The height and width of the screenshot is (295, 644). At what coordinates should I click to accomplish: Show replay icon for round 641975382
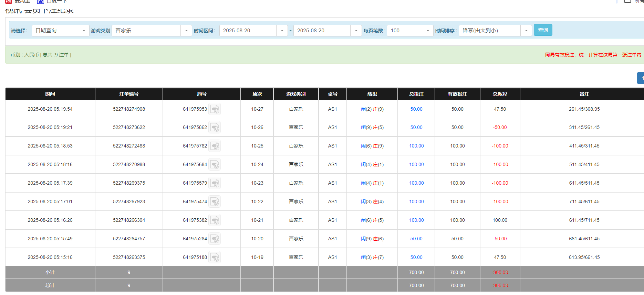click(x=215, y=220)
